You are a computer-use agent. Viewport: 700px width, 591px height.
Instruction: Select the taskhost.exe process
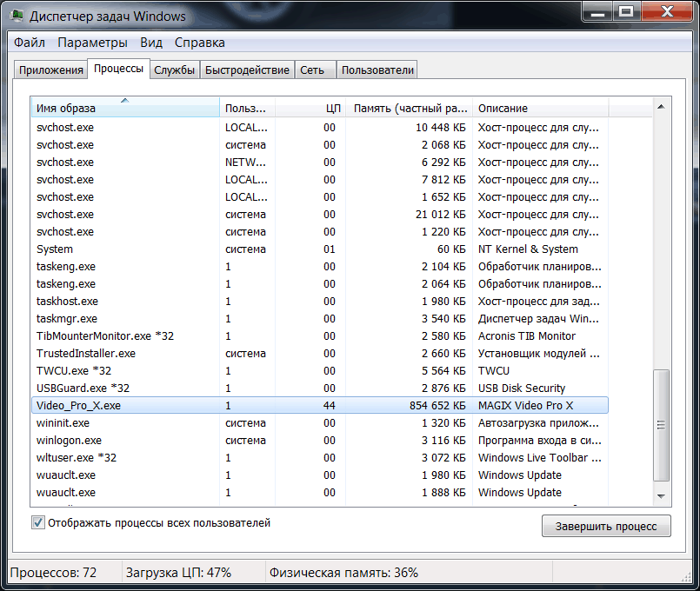320,301
